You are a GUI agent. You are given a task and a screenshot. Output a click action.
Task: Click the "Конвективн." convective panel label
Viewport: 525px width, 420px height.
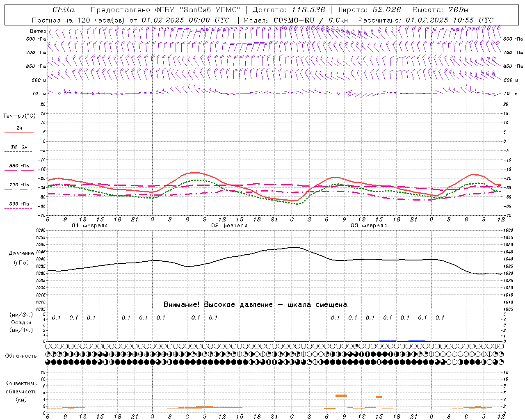(21, 383)
